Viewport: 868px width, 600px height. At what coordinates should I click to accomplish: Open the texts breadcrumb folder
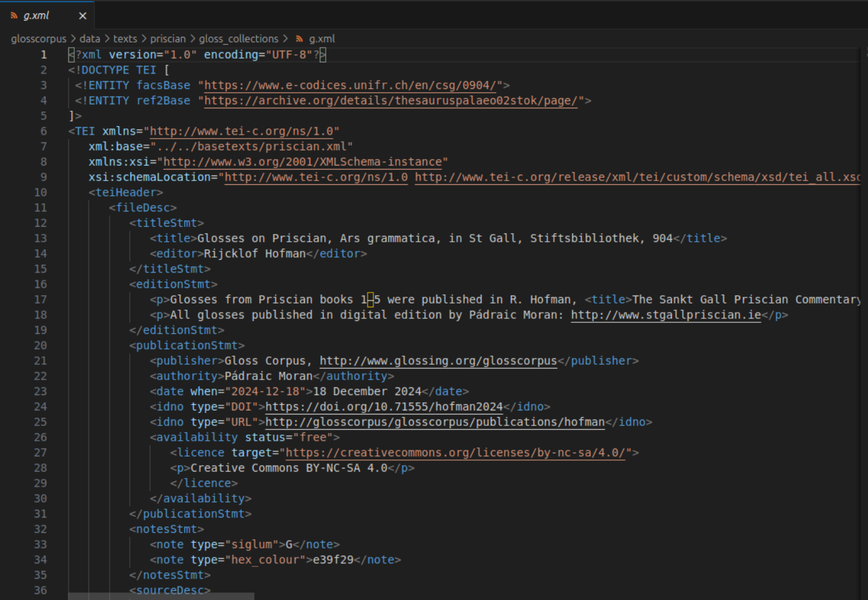pyautogui.click(x=125, y=39)
